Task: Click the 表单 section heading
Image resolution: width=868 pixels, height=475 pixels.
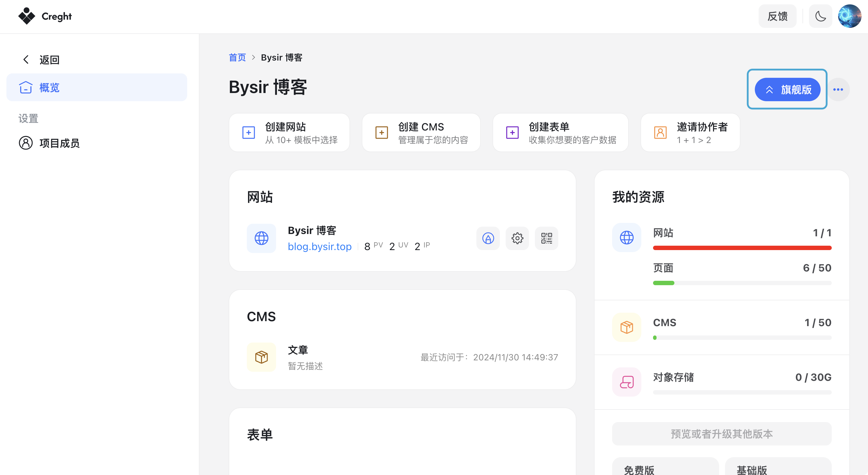Action: pos(260,435)
